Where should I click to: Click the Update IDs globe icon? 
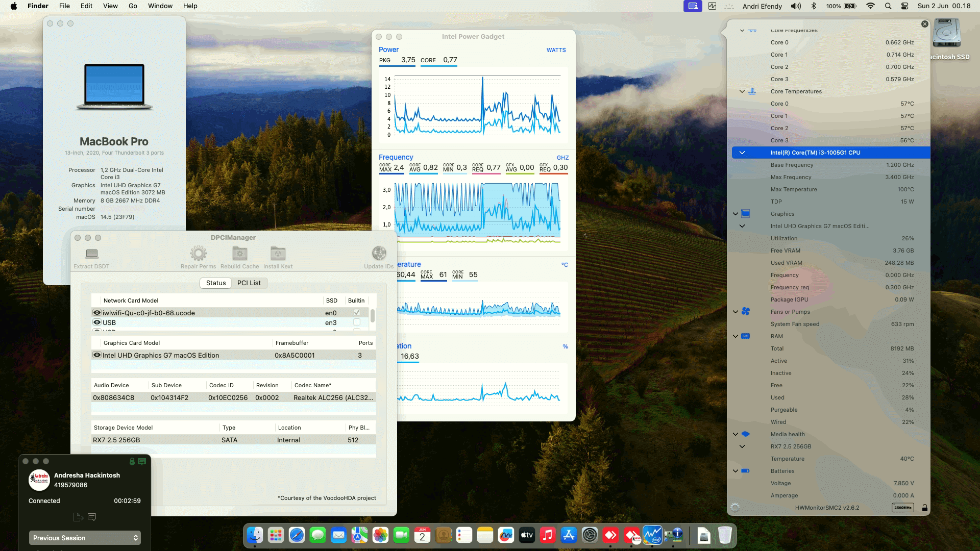378,254
